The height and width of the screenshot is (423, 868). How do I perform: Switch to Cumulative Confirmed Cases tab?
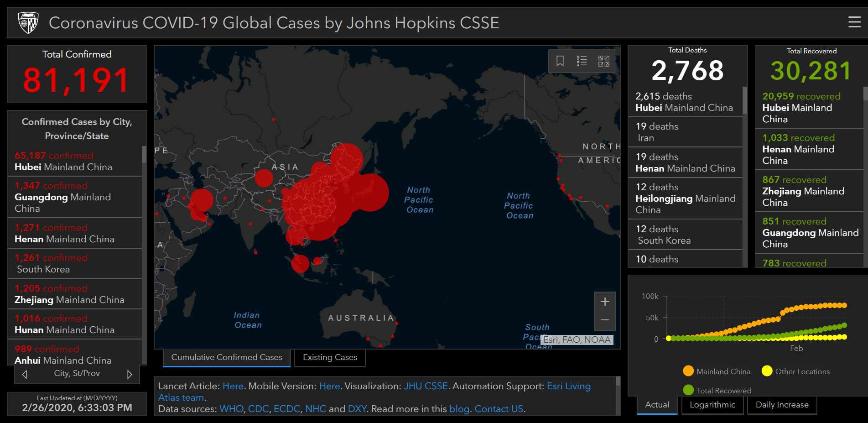click(x=227, y=357)
